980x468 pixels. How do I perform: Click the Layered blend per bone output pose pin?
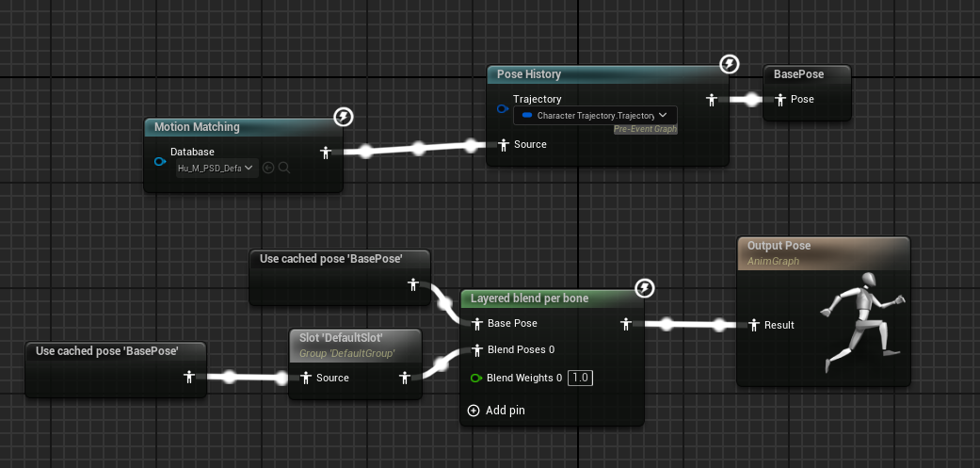[626, 324]
